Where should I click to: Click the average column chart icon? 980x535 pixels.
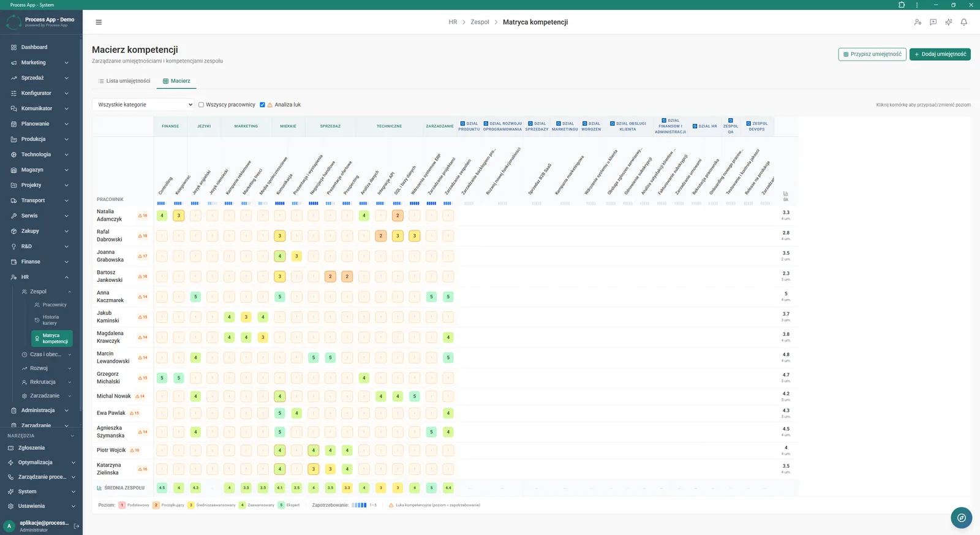point(786,194)
